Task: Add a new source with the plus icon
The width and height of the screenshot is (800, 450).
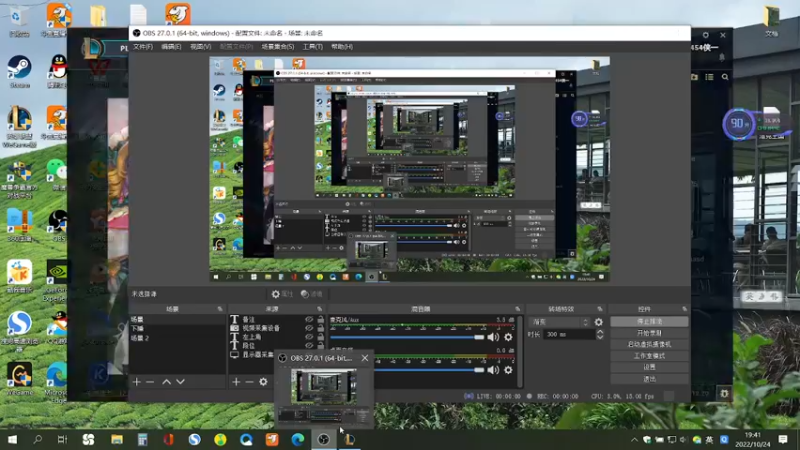Action: (x=236, y=382)
